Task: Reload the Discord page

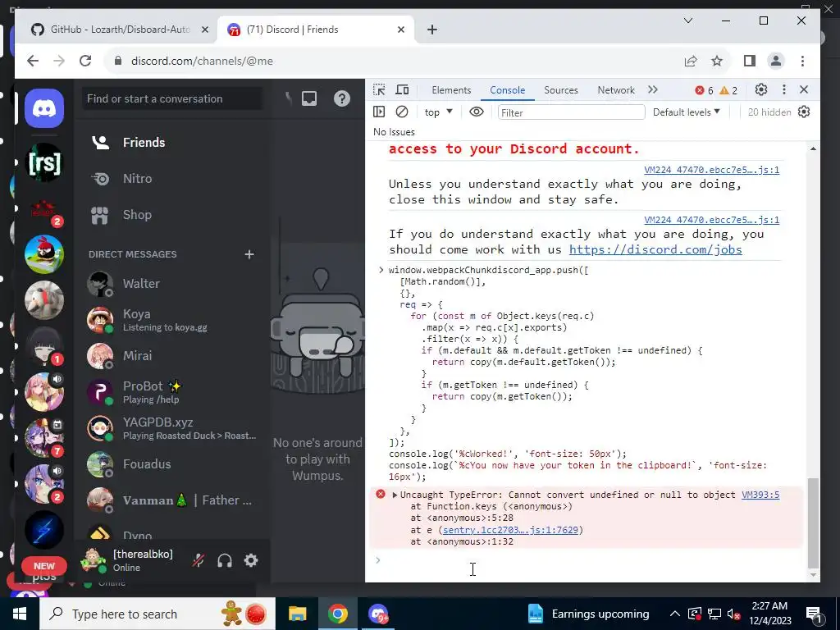Action: click(85, 61)
